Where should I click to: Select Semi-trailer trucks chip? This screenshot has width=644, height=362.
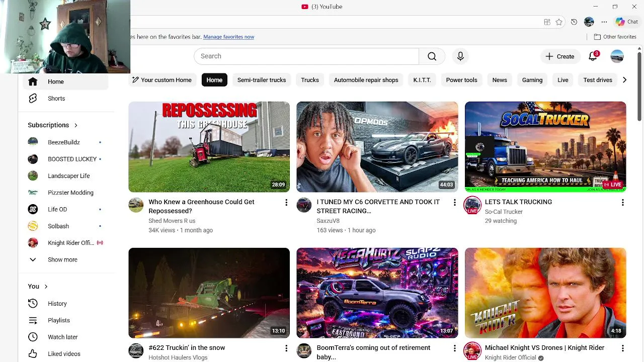[x=262, y=80]
